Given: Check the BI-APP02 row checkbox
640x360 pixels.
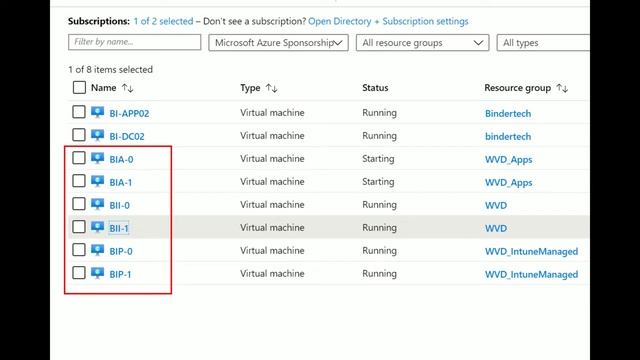Looking at the screenshot, I should [x=79, y=112].
